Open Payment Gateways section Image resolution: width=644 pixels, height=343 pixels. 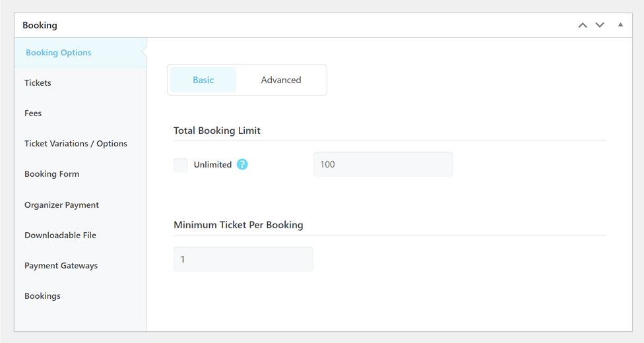point(61,266)
